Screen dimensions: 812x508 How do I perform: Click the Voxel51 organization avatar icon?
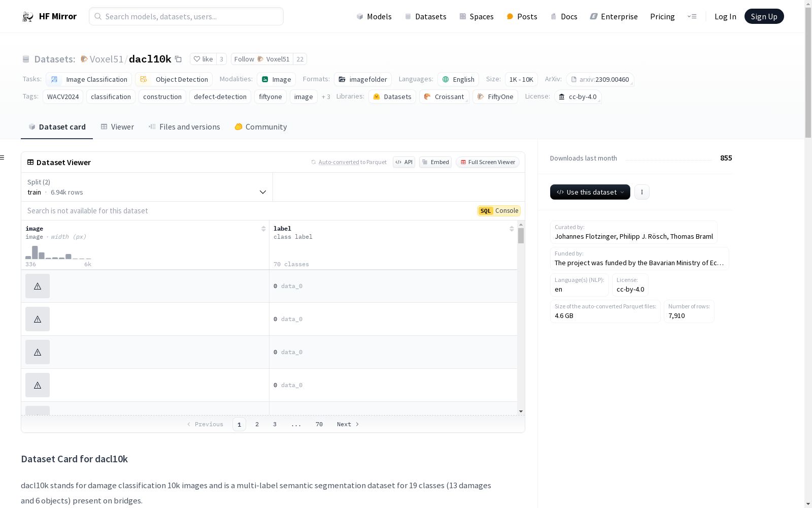click(x=84, y=59)
